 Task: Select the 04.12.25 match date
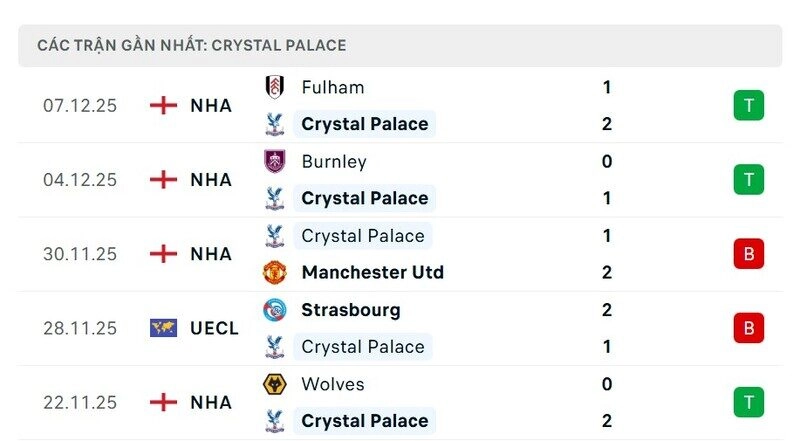click(80, 180)
